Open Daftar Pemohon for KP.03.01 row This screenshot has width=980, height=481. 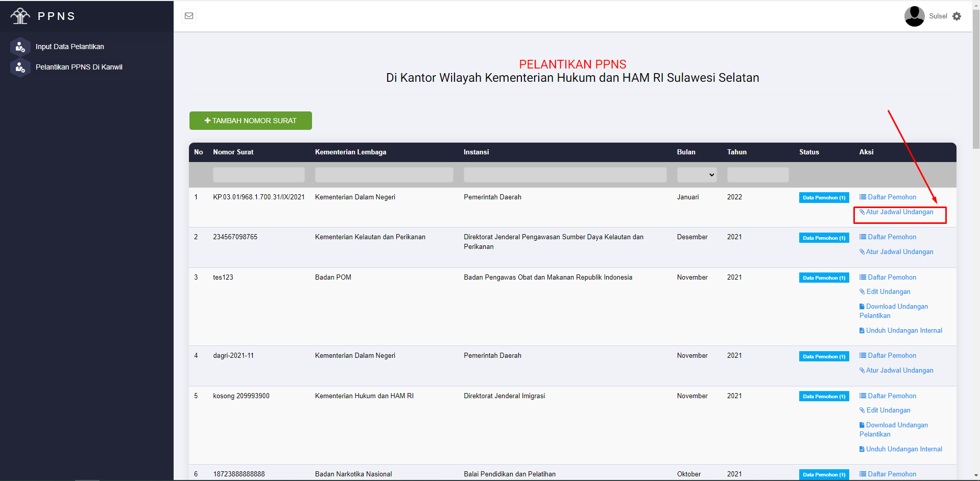click(888, 197)
